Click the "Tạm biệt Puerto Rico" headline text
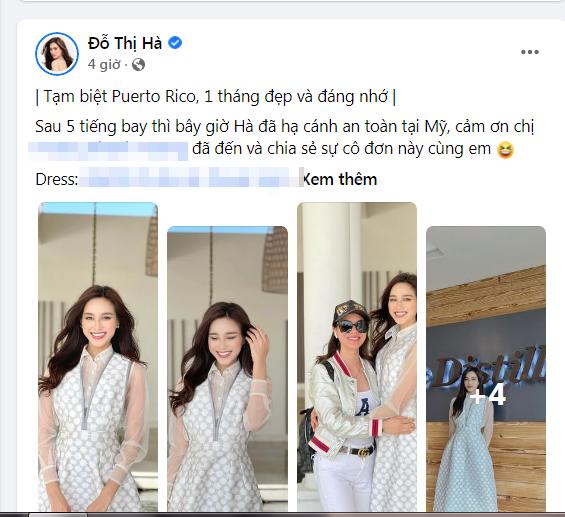 [x=215, y=97]
